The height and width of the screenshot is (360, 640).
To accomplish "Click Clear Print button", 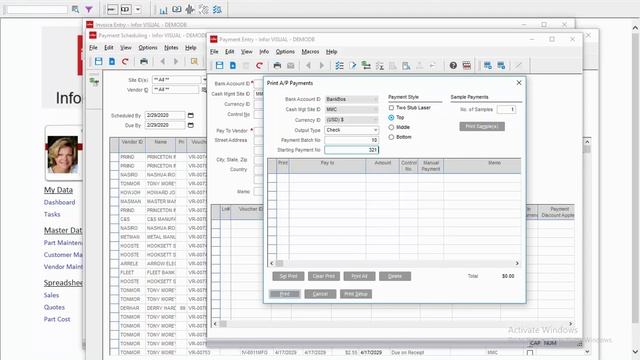I will pos(324,276).
